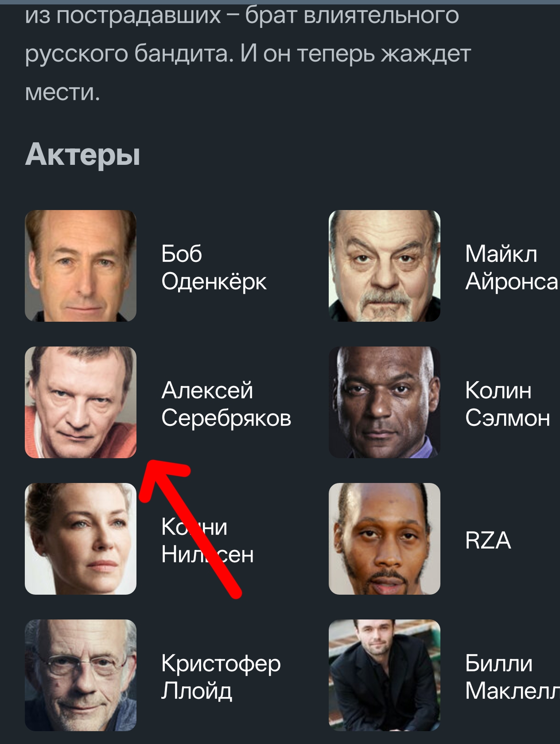The height and width of the screenshot is (744, 560).
Task: Open Connie Nielsen's portrait photo
Action: coord(81,539)
